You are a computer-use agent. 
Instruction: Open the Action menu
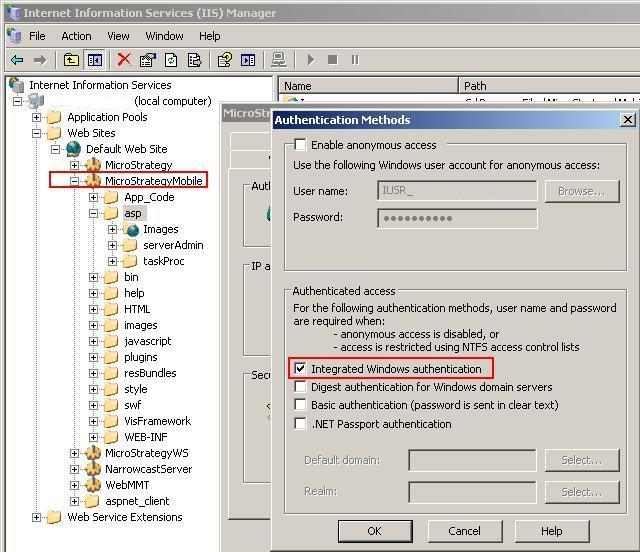click(76, 36)
